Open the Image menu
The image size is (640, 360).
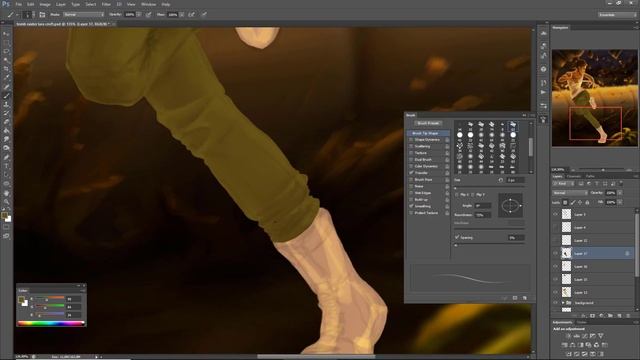pyautogui.click(x=45, y=4)
